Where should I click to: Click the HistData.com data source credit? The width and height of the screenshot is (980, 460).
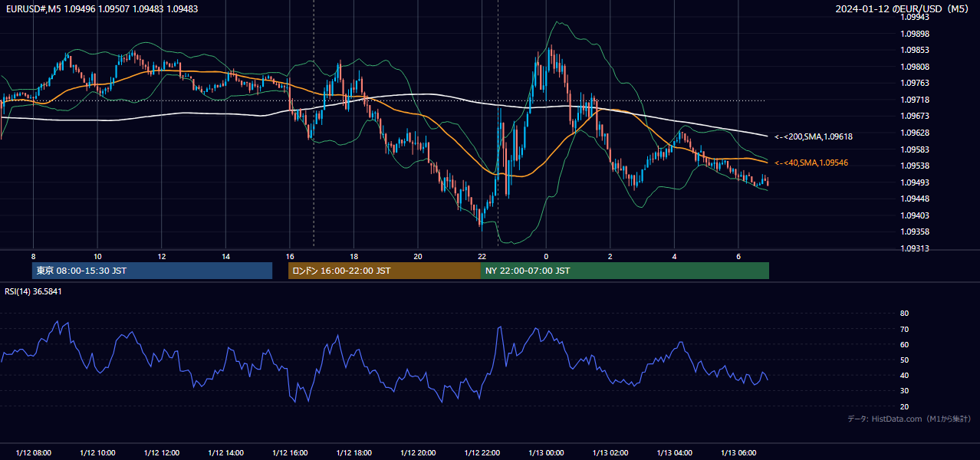pyautogui.click(x=909, y=419)
